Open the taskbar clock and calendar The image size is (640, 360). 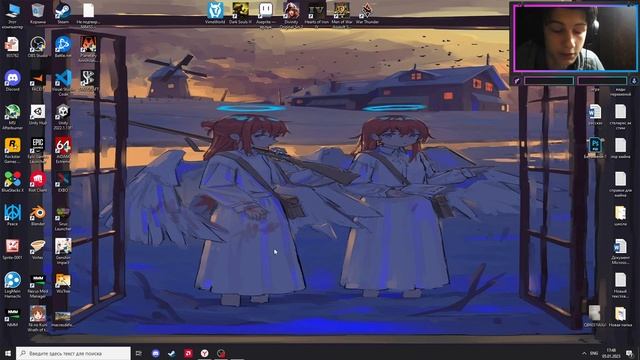tap(611, 353)
